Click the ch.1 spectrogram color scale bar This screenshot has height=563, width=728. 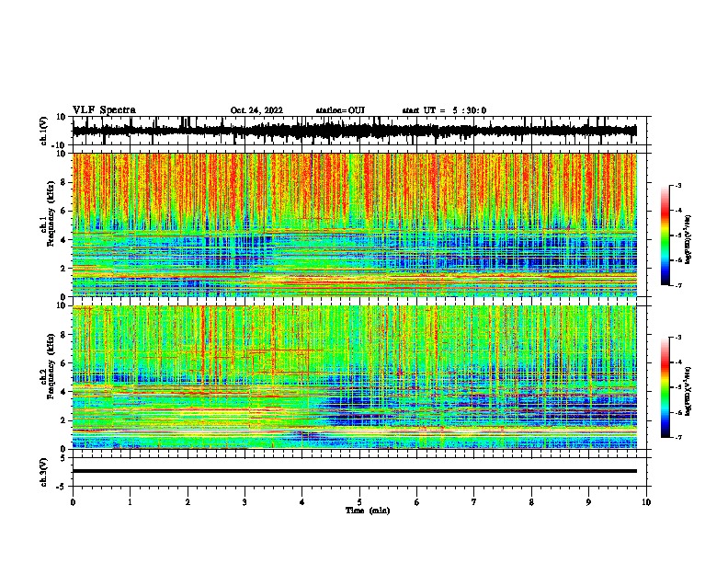click(665, 236)
